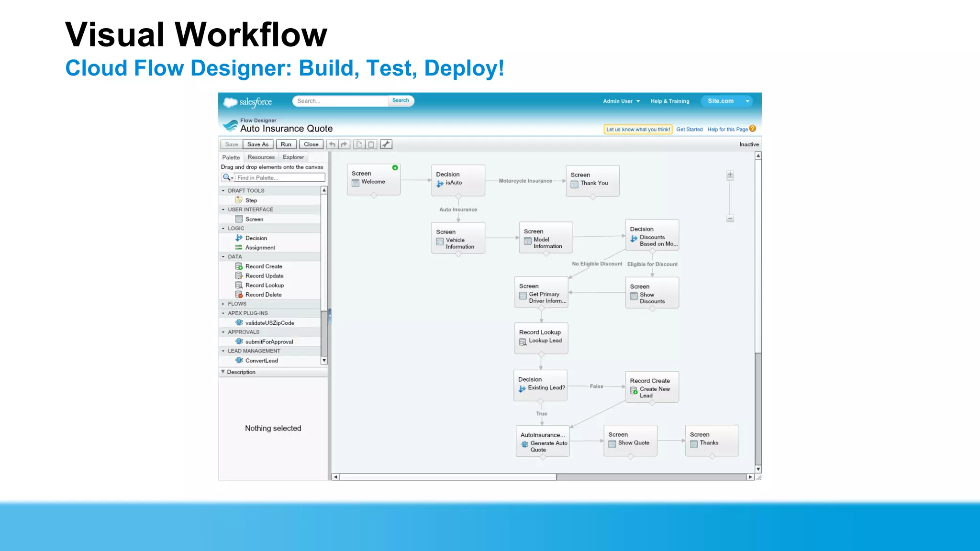Select Record Create palette element
This screenshot has width=980, height=551.
click(x=264, y=266)
